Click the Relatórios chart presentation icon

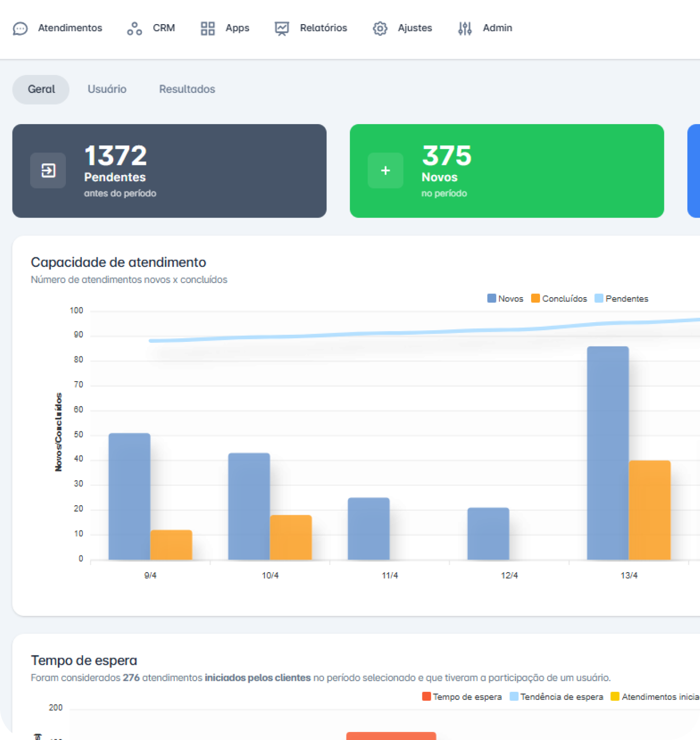tap(282, 29)
